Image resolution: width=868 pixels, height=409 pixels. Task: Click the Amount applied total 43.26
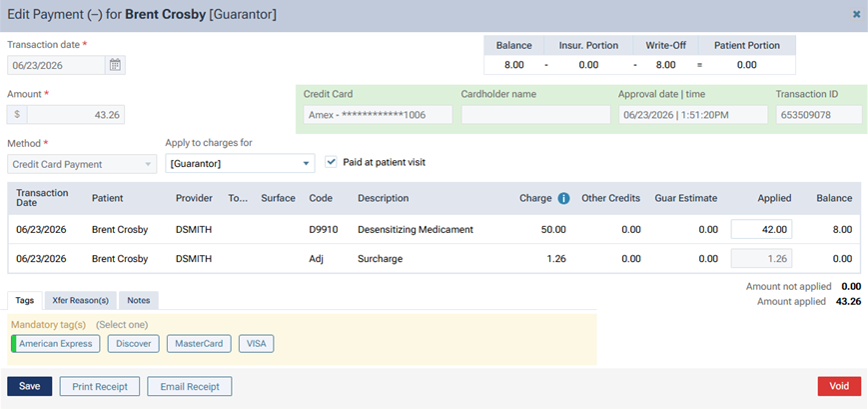(848, 301)
